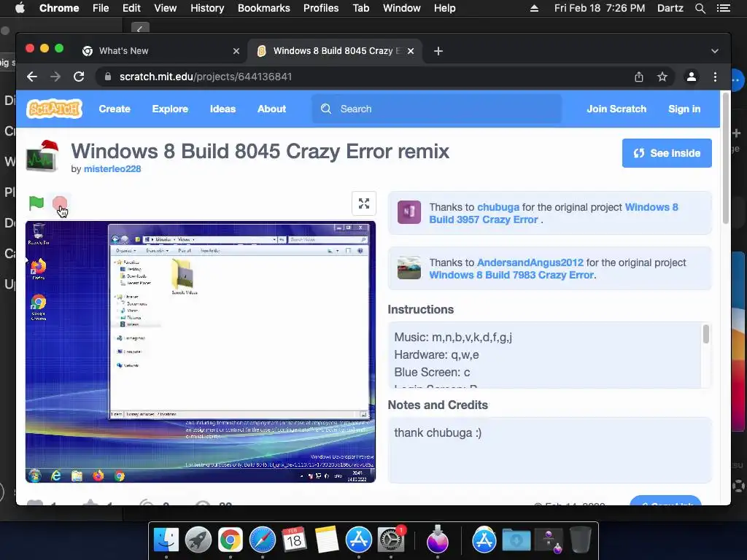The height and width of the screenshot is (560, 747).
Task: Open a new Chrome tab
Action: pos(438,51)
